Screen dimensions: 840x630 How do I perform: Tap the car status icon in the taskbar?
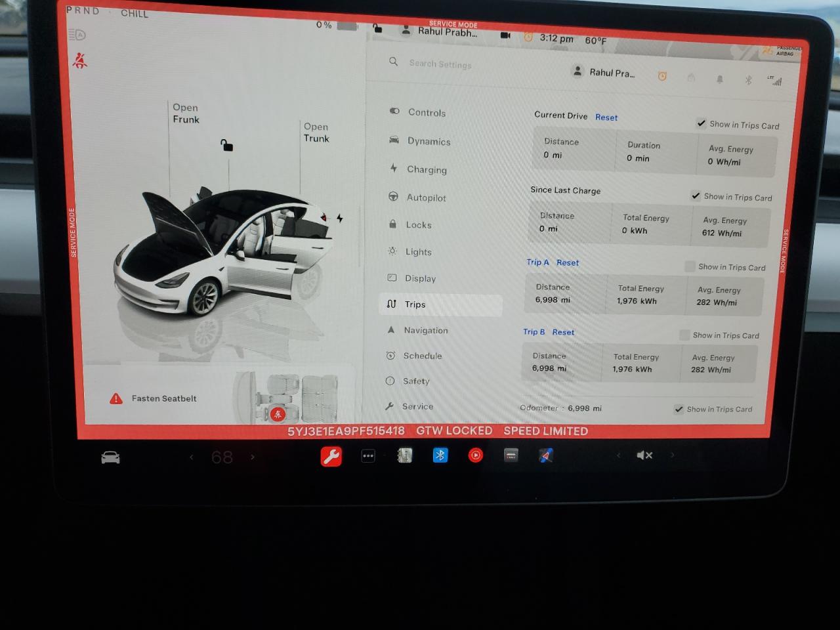(110, 457)
